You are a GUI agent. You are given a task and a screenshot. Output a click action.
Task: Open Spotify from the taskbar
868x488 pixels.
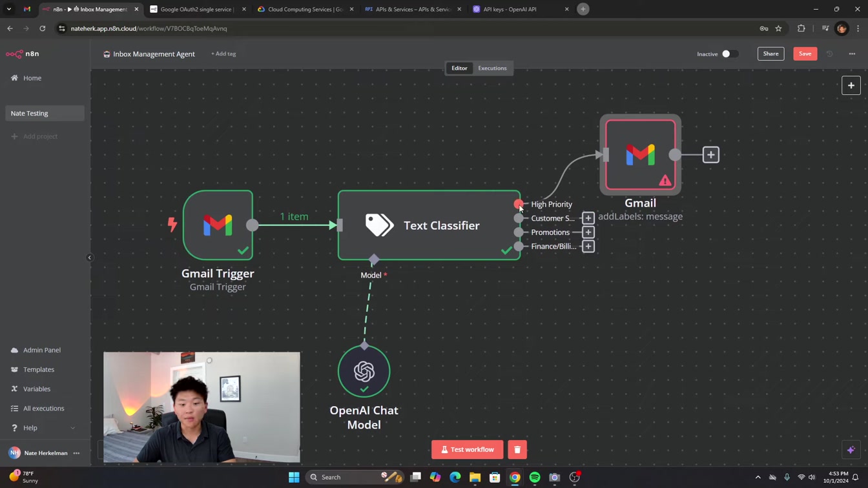535,477
